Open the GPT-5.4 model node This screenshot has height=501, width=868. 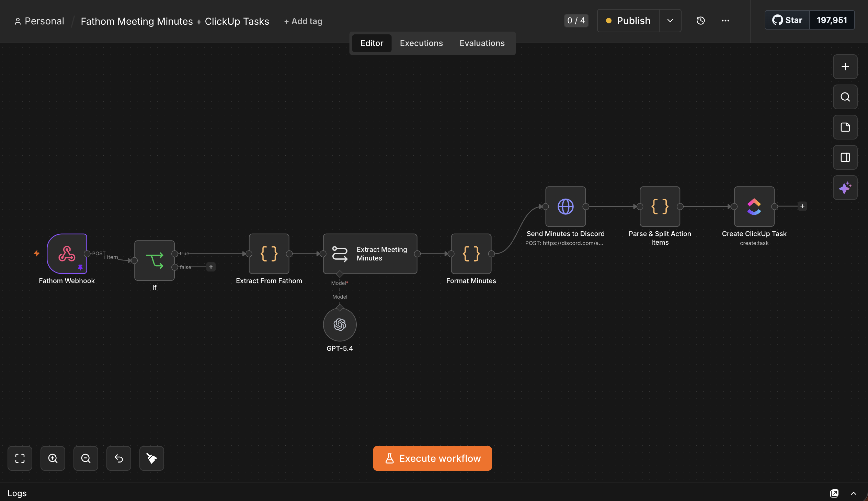pyautogui.click(x=340, y=324)
